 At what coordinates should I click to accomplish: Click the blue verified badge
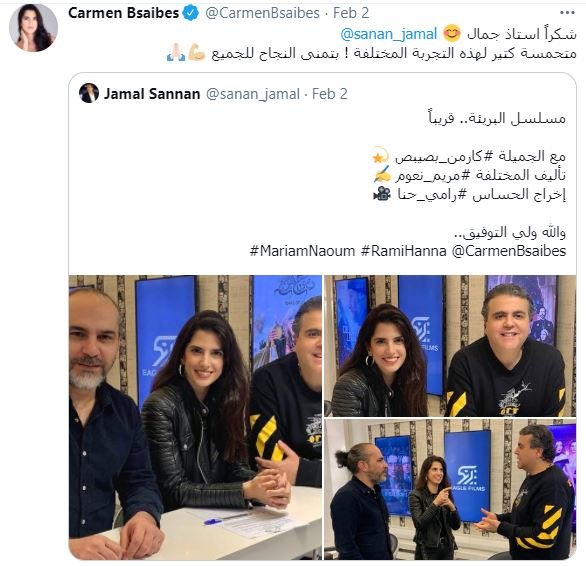coord(191,13)
